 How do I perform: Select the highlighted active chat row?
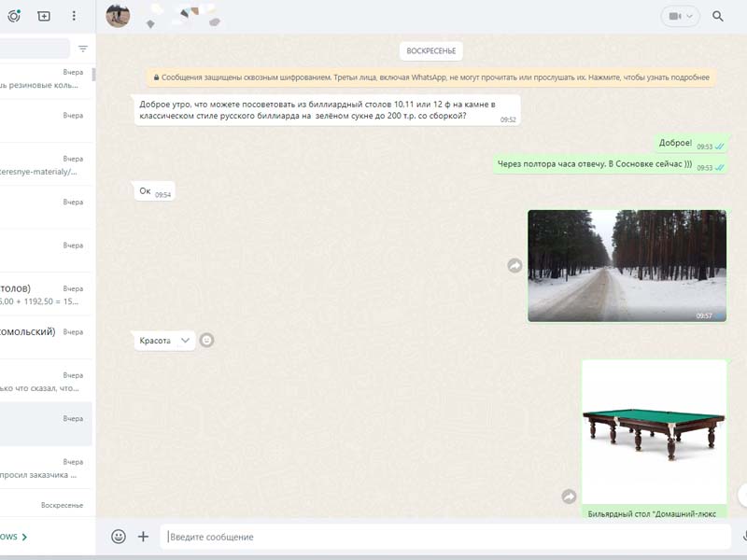coord(46,424)
